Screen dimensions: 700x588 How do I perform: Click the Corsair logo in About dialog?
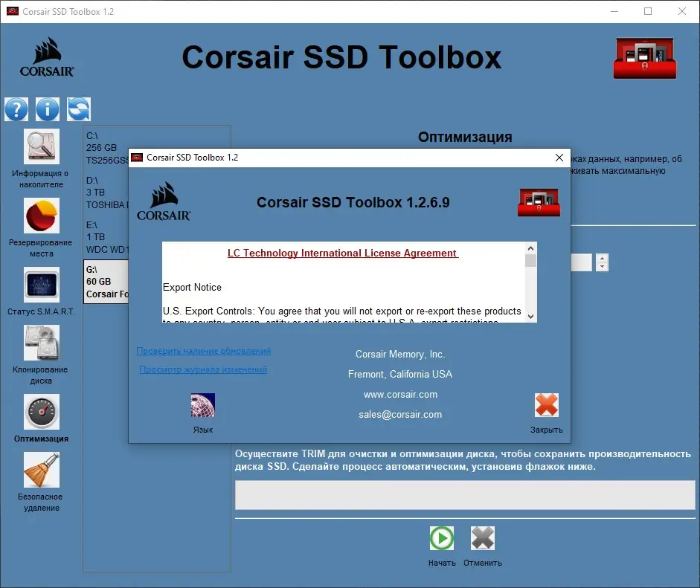164,201
